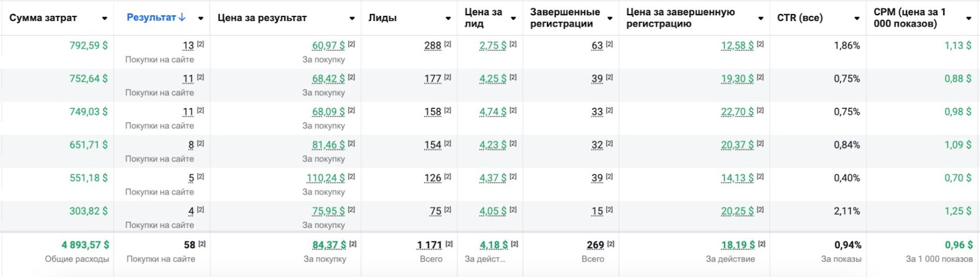Image resolution: width=980 pixels, height=277 pixels.
Task: Open the CPM column dropdown arrow
Action: (x=968, y=18)
